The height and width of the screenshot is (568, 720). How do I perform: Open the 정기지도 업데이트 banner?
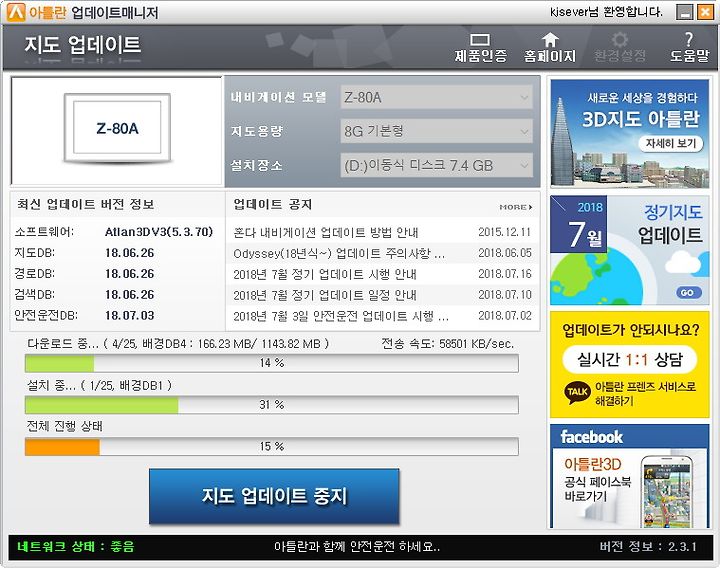[x=630, y=250]
